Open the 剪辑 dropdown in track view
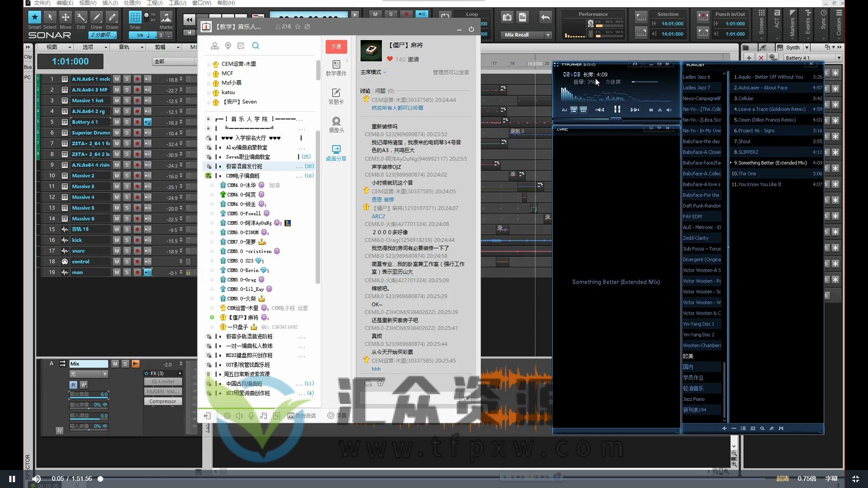868x488 pixels. (167, 47)
